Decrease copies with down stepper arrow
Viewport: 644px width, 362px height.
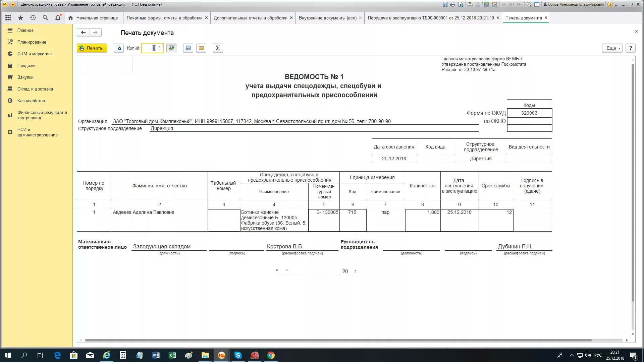click(x=159, y=50)
